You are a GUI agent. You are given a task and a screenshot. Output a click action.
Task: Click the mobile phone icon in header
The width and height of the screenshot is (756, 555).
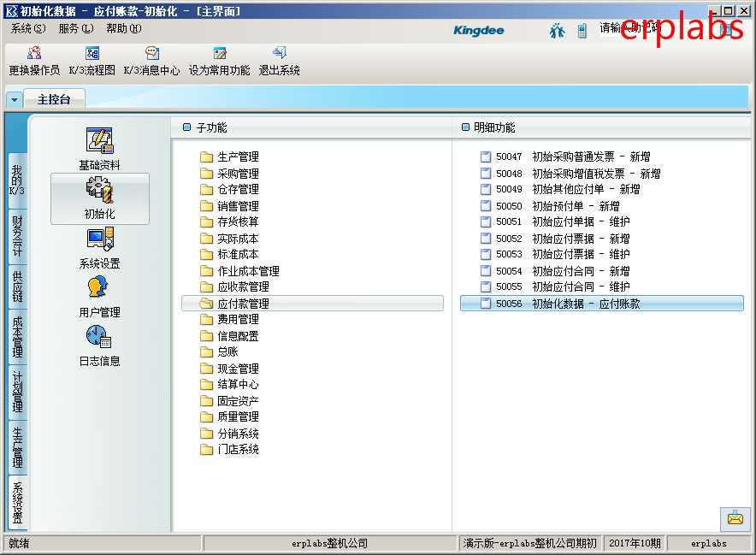point(582,31)
